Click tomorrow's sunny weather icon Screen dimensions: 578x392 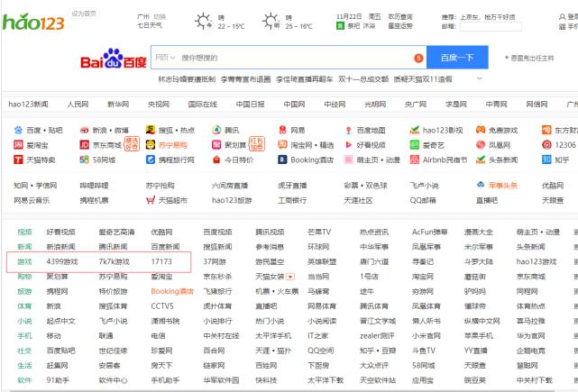pyautogui.click(x=271, y=21)
